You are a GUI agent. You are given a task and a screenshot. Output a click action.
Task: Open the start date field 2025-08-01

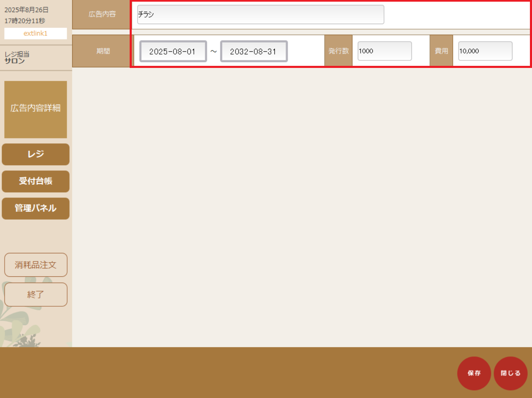tap(173, 51)
